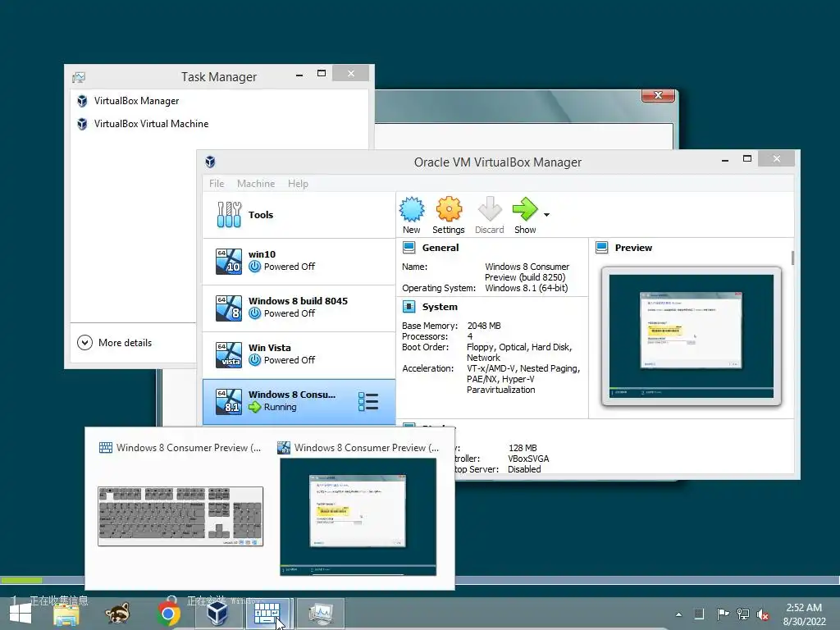Open the VM screen window thumbnail
The image size is (840, 630).
358,517
